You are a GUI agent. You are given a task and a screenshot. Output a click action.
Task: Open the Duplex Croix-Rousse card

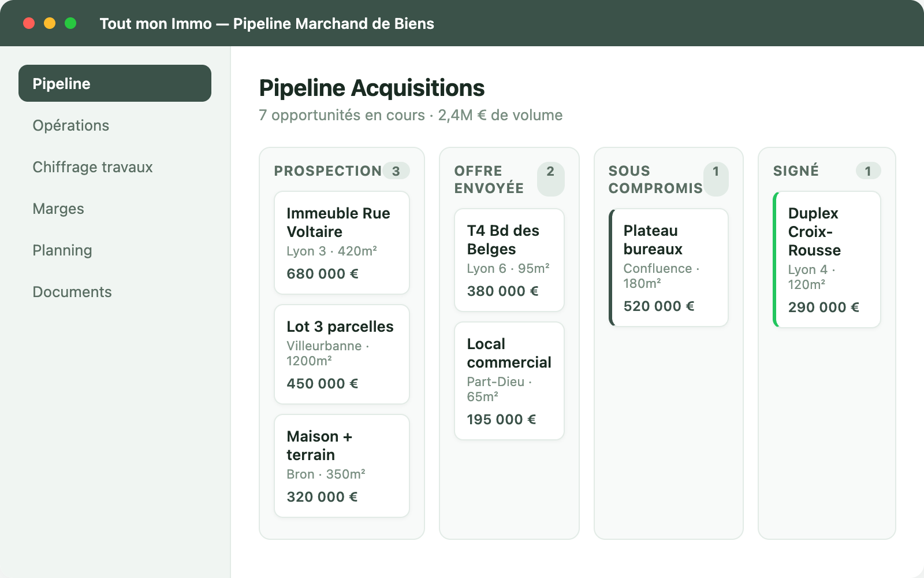pyautogui.click(x=826, y=260)
